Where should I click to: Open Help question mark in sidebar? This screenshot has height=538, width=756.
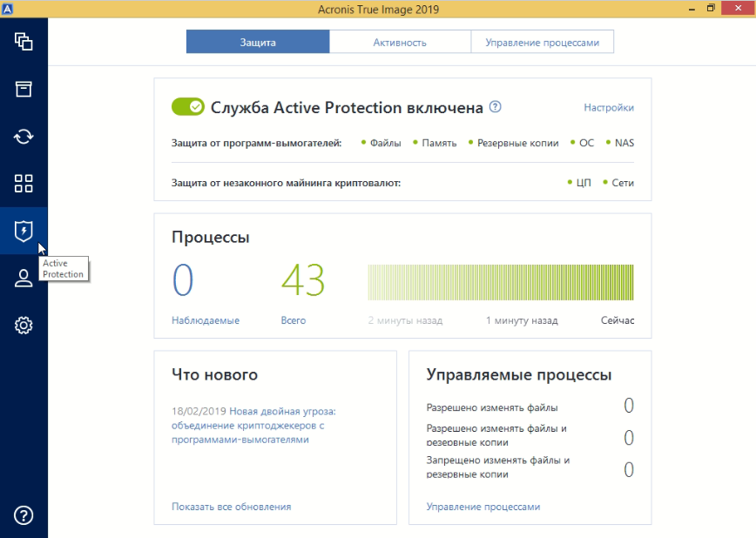(24, 515)
